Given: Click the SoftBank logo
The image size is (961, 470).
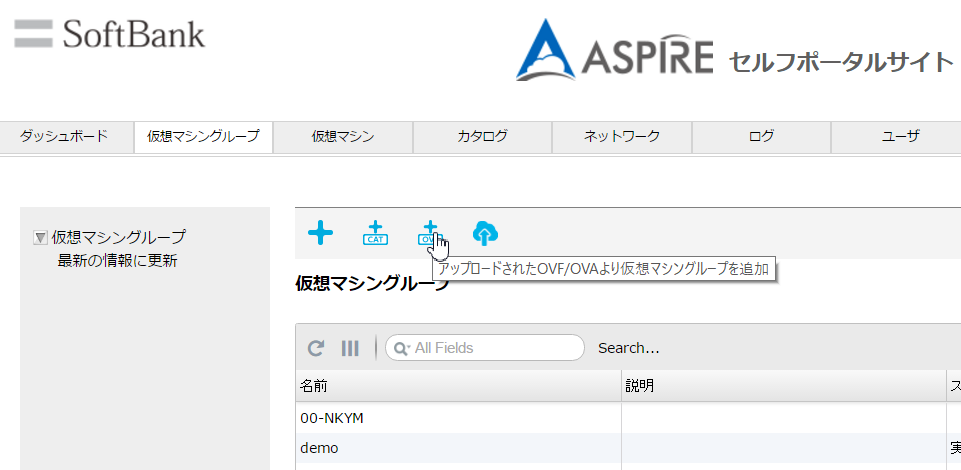Looking at the screenshot, I should tap(110, 34).
